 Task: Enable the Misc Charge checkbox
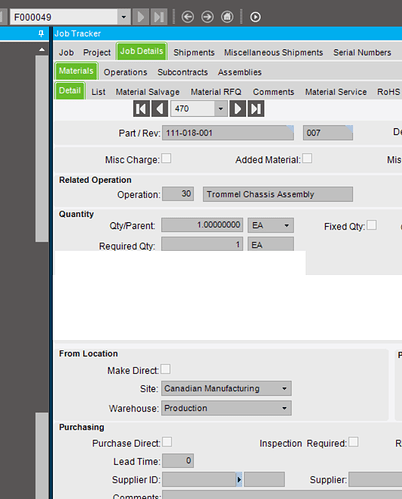tap(166, 158)
